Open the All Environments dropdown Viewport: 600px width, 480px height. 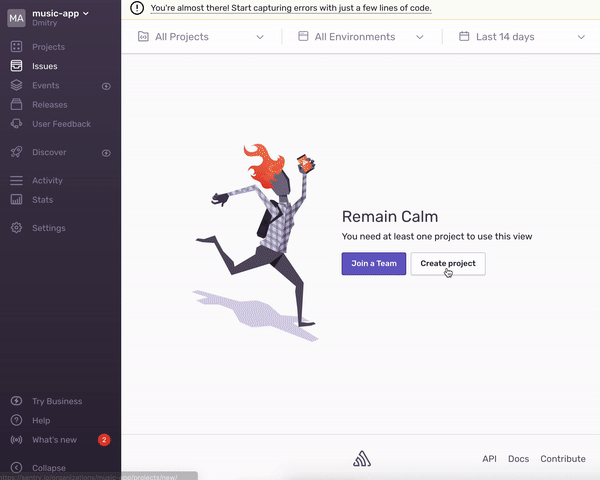[x=361, y=37]
